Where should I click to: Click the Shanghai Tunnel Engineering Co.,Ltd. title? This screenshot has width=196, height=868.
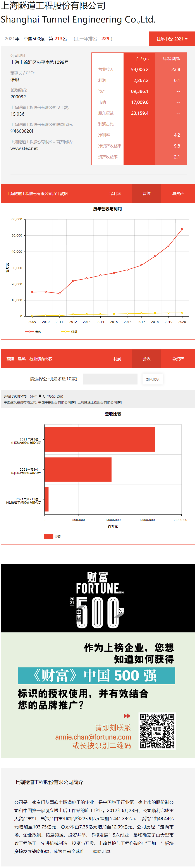78,19
